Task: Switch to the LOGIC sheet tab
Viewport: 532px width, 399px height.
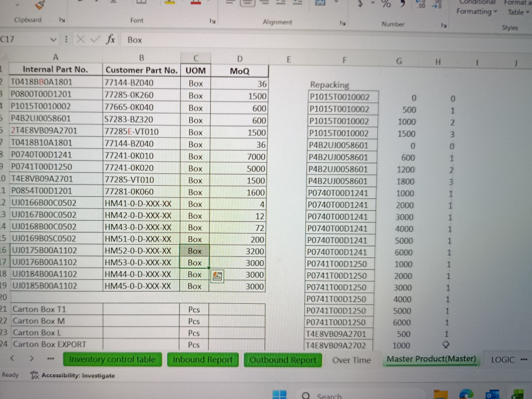Action: click(503, 360)
